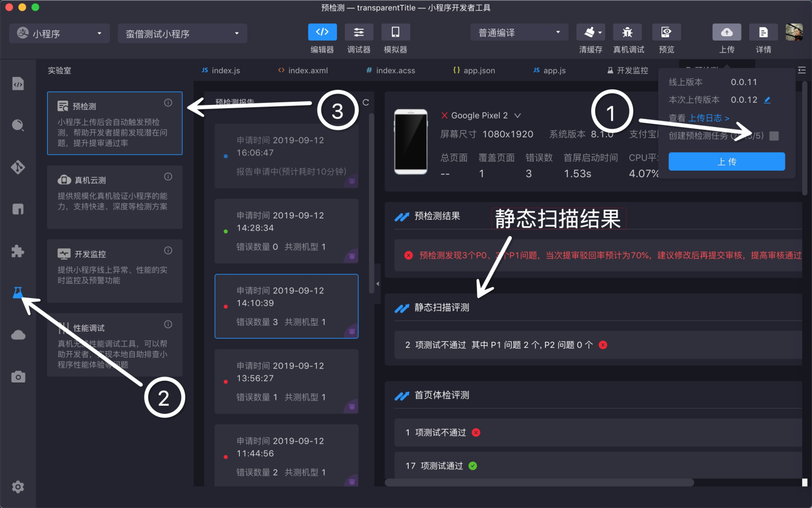Switch to index.acss tab
Viewport: 812px width, 508px height.
[x=391, y=70]
